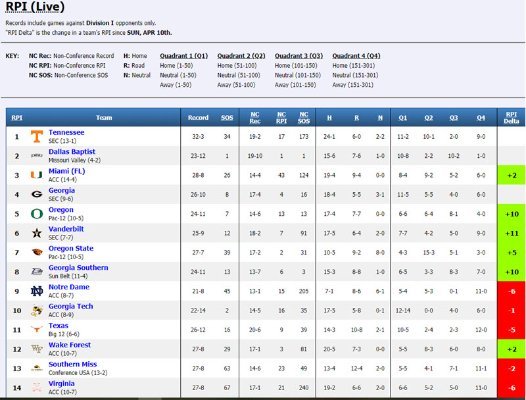Open the Georgia Southern team link
Image resolution: width=526 pixels, height=400 pixels.
78,268
